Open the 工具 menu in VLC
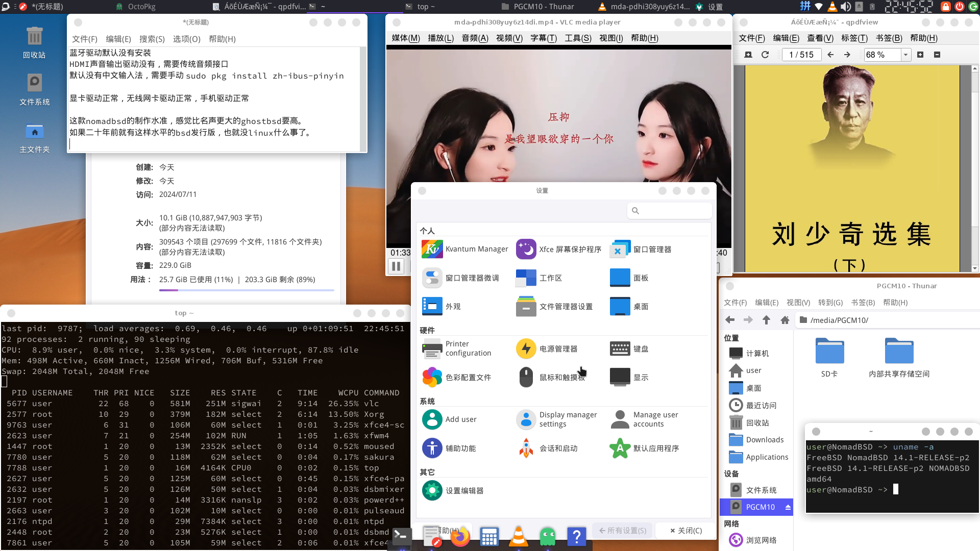 point(577,38)
